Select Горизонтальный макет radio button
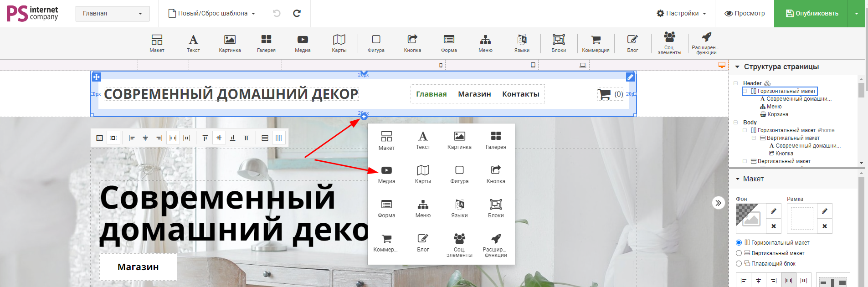Viewport: 868px width, 287px height. (739, 243)
